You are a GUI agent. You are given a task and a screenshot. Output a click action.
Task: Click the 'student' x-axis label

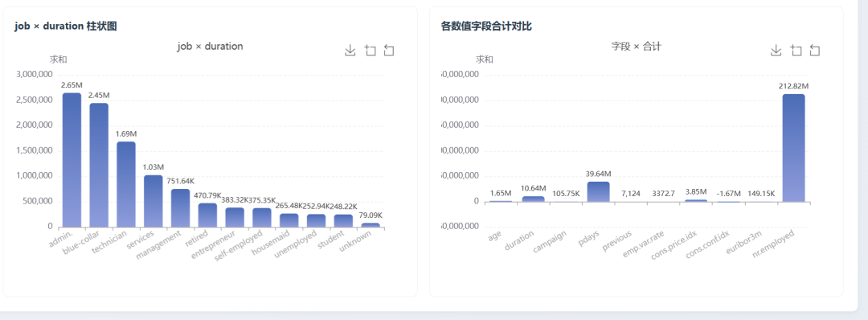coord(331,241)
